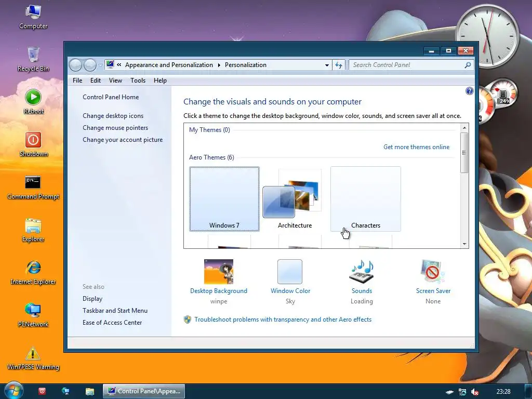The width and height of the screenshot is (532, 399).
Task: Go to Control Panel Home
Action: point(111,97)
